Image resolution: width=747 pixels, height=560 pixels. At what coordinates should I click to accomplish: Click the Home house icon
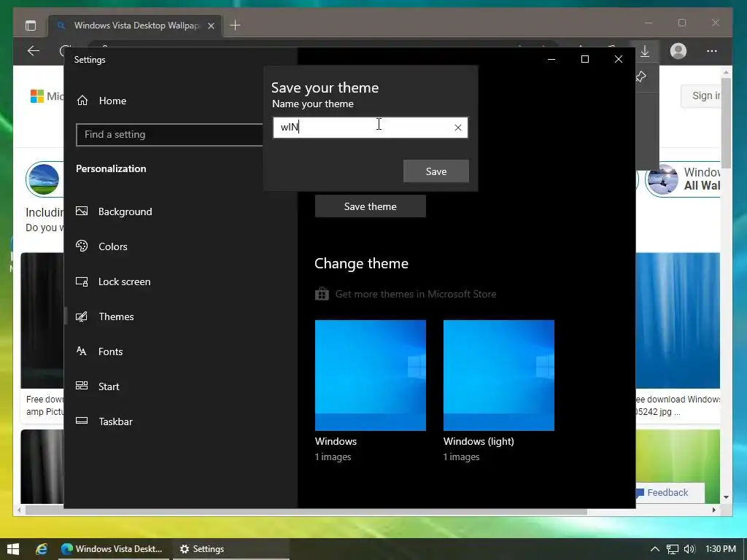tap(82, 100)
